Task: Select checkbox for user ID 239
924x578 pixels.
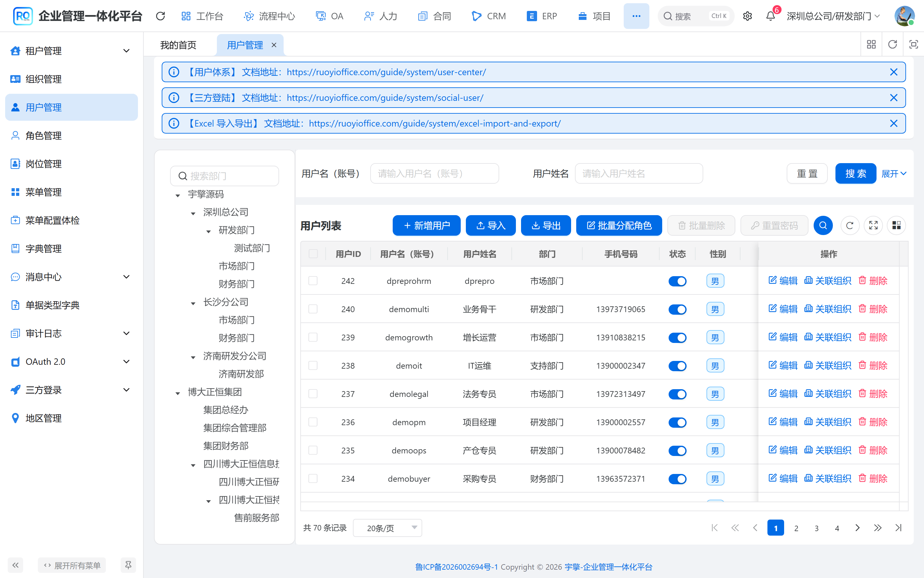Action: tap(313, 337)
